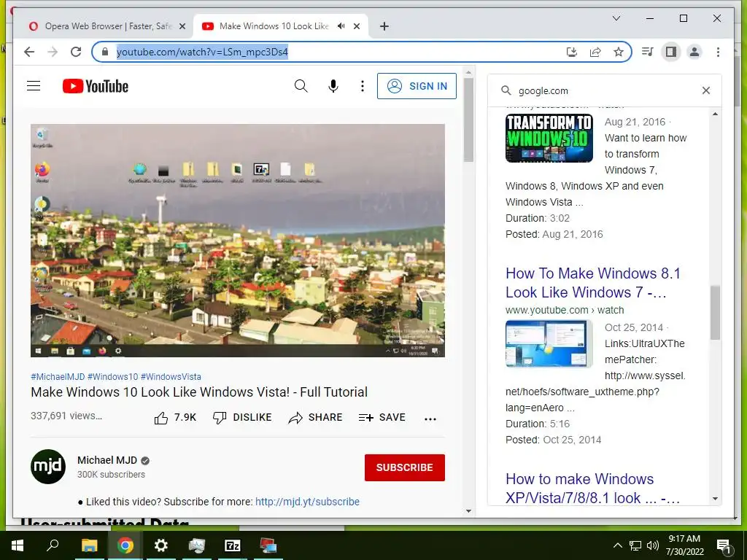This screenshot has height=560, width=747.
Task: Open 7-Zip from the taskbar
Action: point(233,545)
